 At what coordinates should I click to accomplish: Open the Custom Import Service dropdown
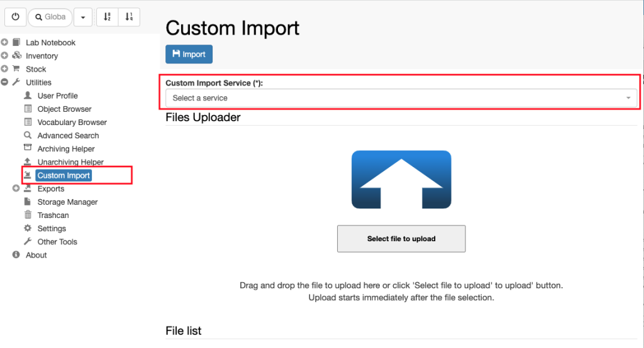click(x=401, y=98)
